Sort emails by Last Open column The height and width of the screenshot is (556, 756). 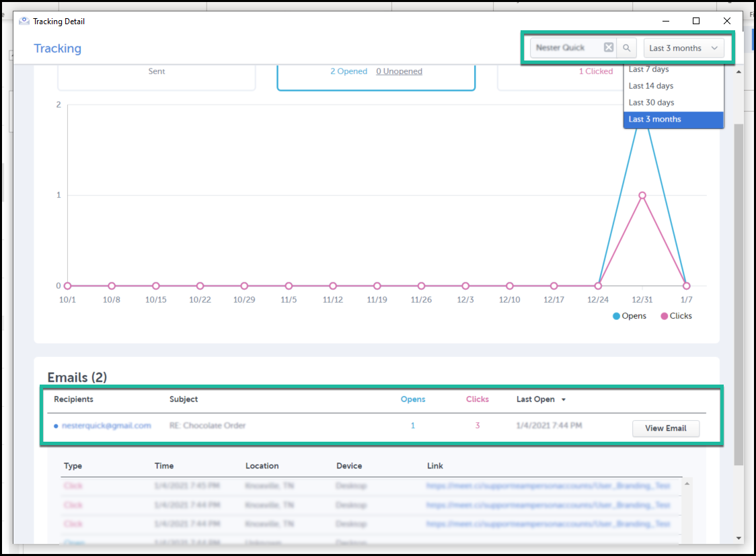click(541, 399)
